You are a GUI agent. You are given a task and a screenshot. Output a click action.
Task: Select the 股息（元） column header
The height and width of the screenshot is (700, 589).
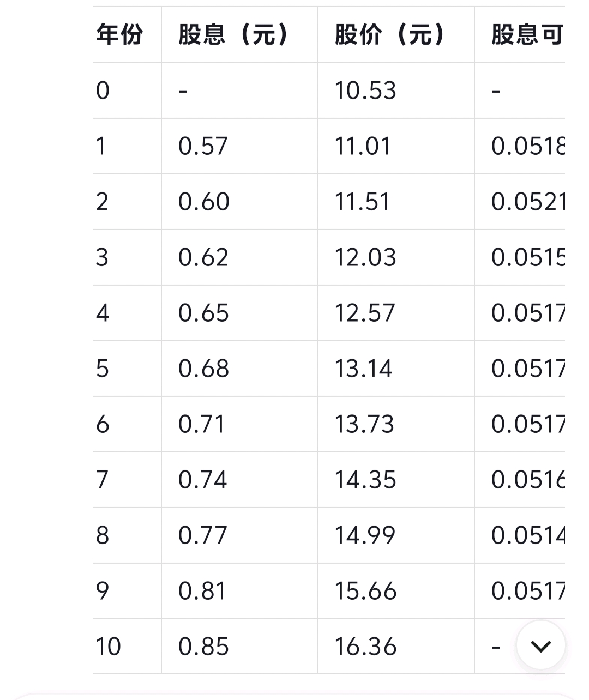click(233, 35)
